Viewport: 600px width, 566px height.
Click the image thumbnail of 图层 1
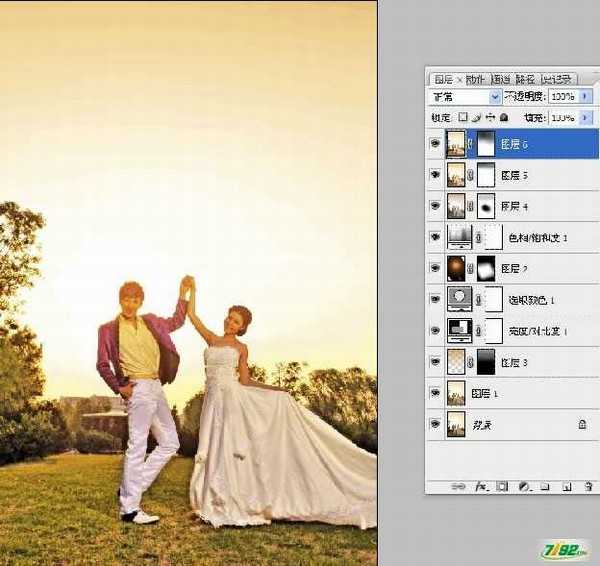click(x=456, y=393)
